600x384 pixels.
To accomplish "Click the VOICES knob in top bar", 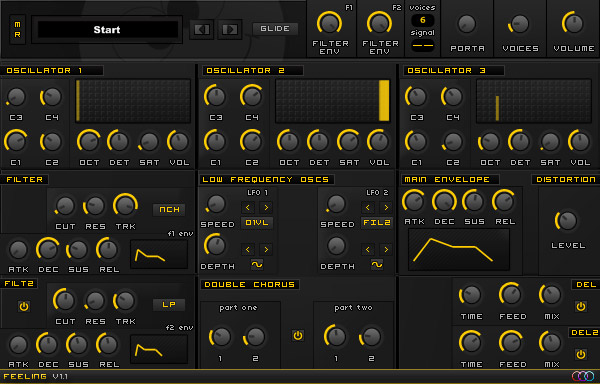I will [x=519, y=24].
